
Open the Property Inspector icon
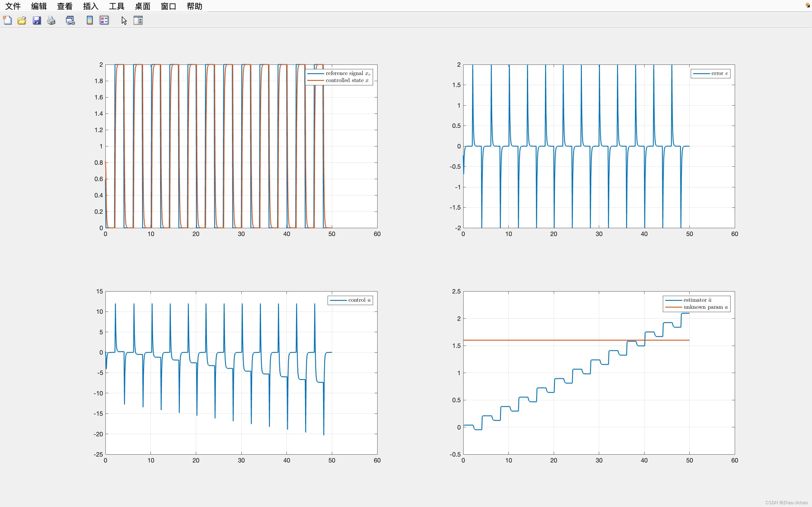coord(138,21)
